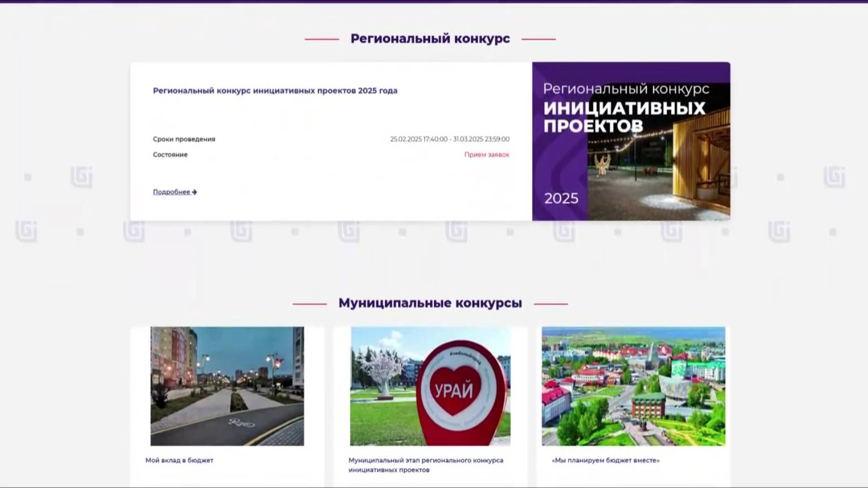Click the 'Состояние' label
The height and width of the screenshot is (488, 868).
tap(170, 155)
